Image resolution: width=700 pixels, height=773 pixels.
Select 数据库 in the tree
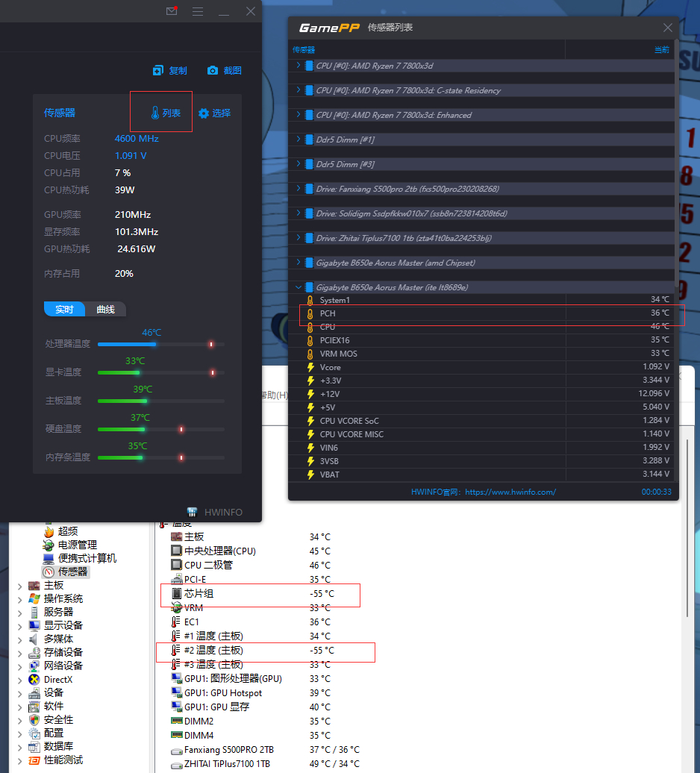click(x=58, y=746)
